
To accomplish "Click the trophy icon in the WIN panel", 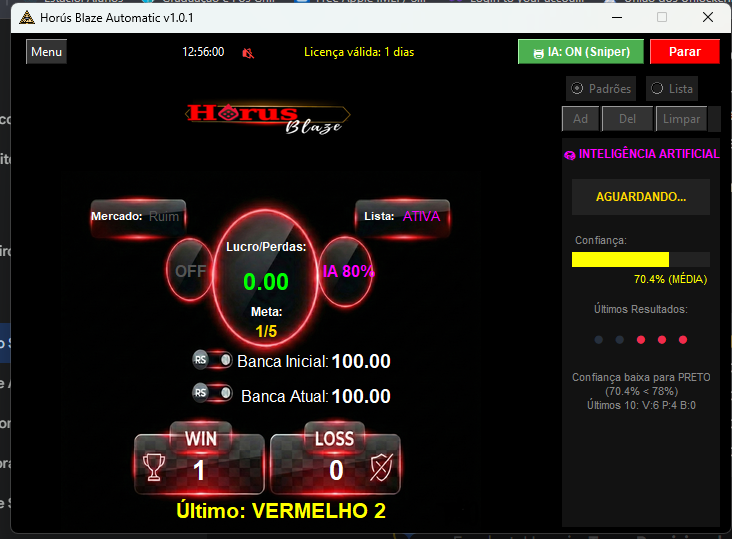I will (x=155, y=468).
